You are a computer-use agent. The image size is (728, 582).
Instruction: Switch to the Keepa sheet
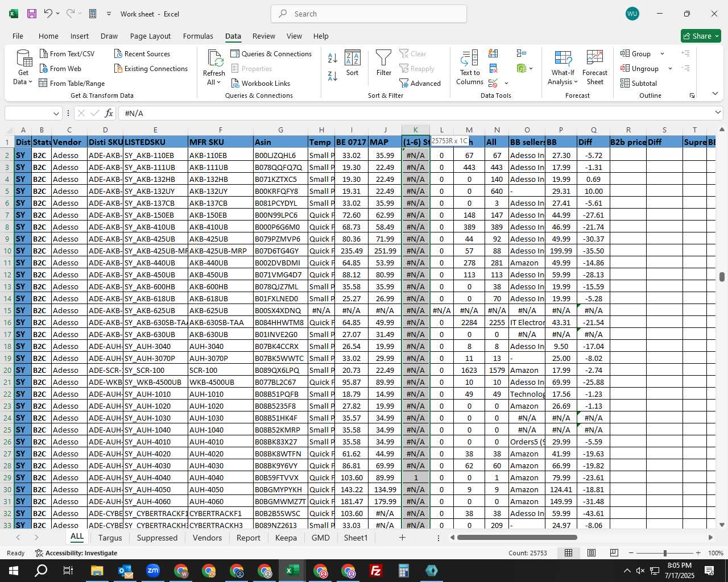coord(286,538)
